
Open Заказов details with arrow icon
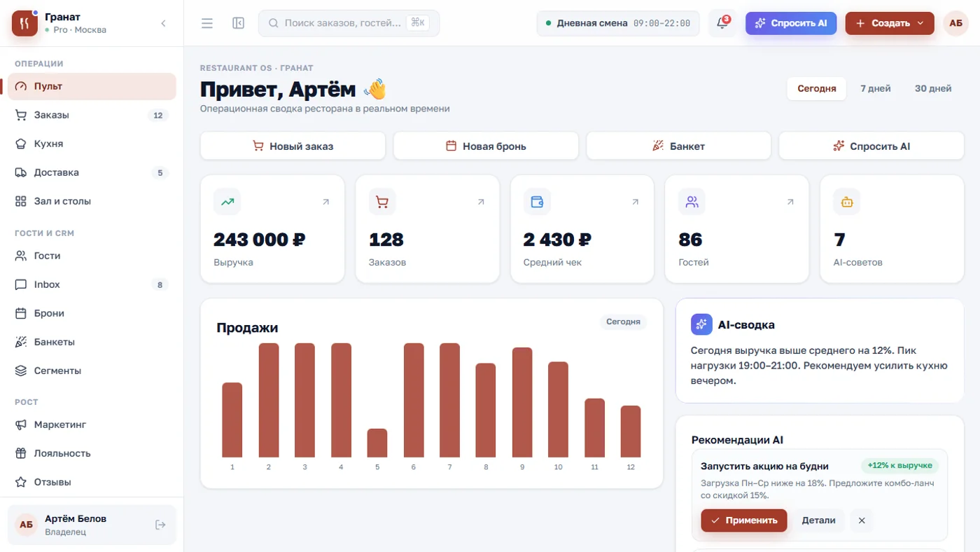click(481, 202)
